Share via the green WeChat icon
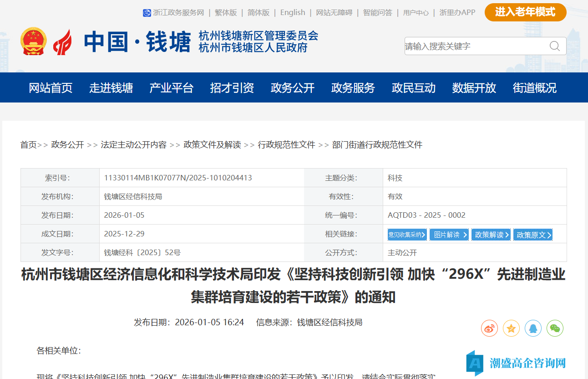This screenshot has width=588, height=379. 555,328
